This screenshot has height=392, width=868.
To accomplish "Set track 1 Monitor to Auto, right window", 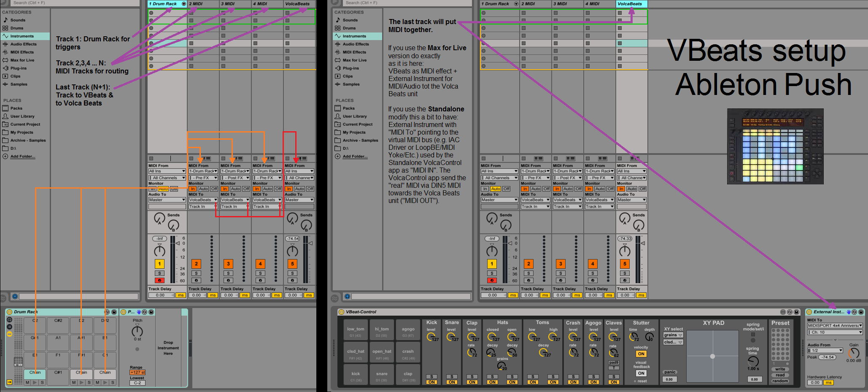I will [496, 189].
